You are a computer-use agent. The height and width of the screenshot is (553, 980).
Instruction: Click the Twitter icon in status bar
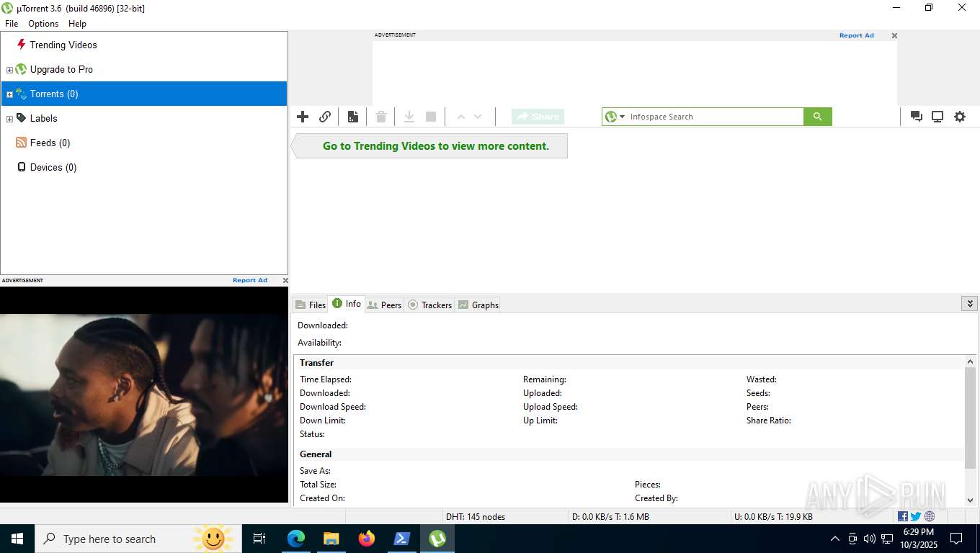916,516
